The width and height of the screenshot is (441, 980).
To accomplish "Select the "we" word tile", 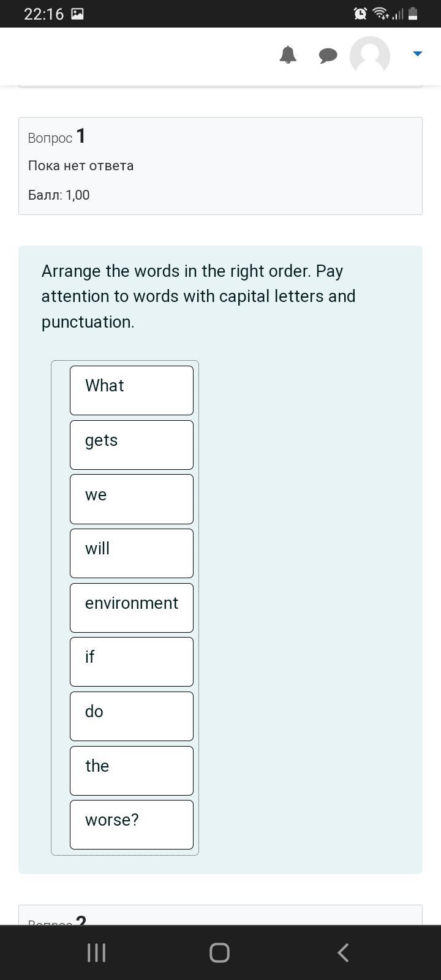I will (x=132, y=499).
